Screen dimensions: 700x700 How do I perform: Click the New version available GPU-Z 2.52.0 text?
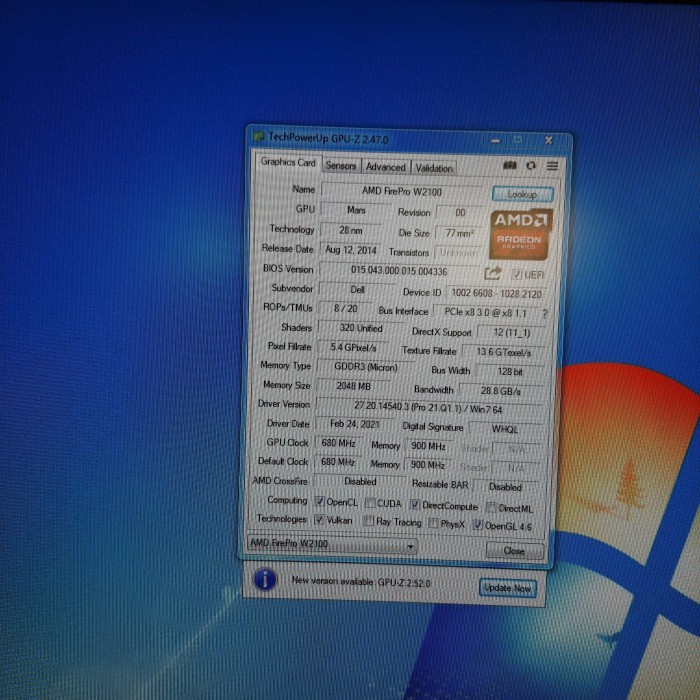point(361,582)
